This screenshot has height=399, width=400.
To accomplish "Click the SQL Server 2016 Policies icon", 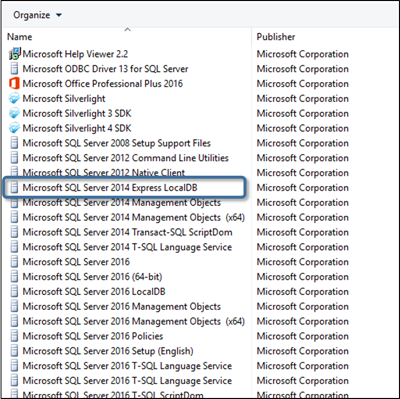I will pos(14,336).
